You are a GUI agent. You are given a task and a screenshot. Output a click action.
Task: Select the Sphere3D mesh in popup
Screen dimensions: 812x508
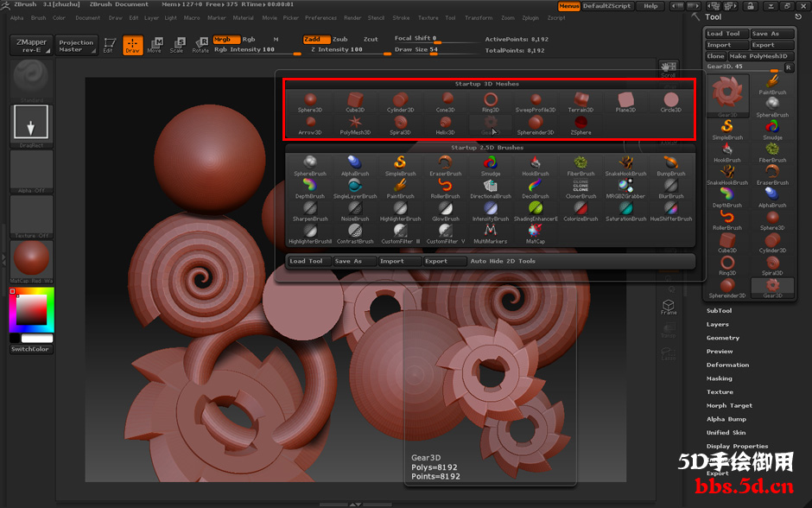point(310,102)
